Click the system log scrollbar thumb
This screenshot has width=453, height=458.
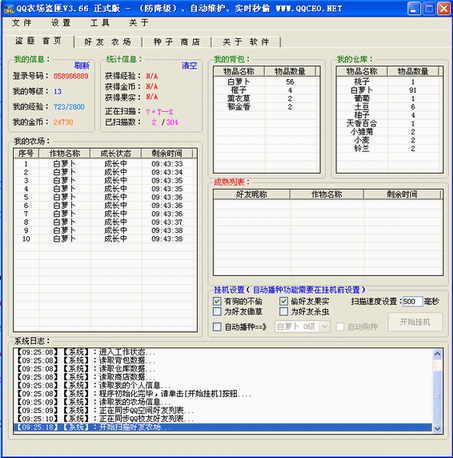pos(437,397)
